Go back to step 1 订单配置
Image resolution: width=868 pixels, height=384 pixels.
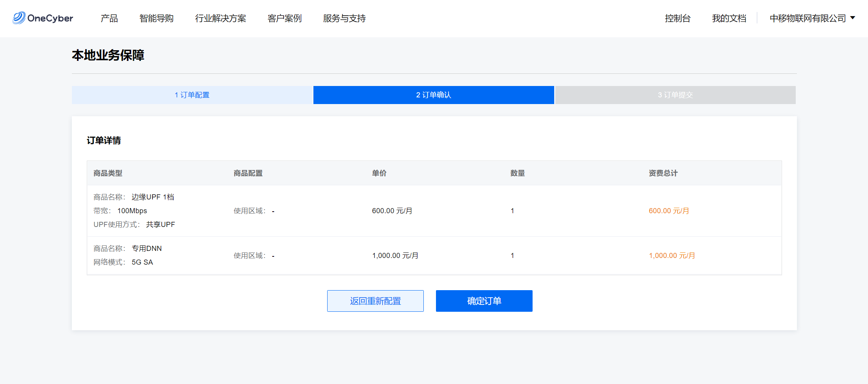pyautogui.click(x=192, y=95)
